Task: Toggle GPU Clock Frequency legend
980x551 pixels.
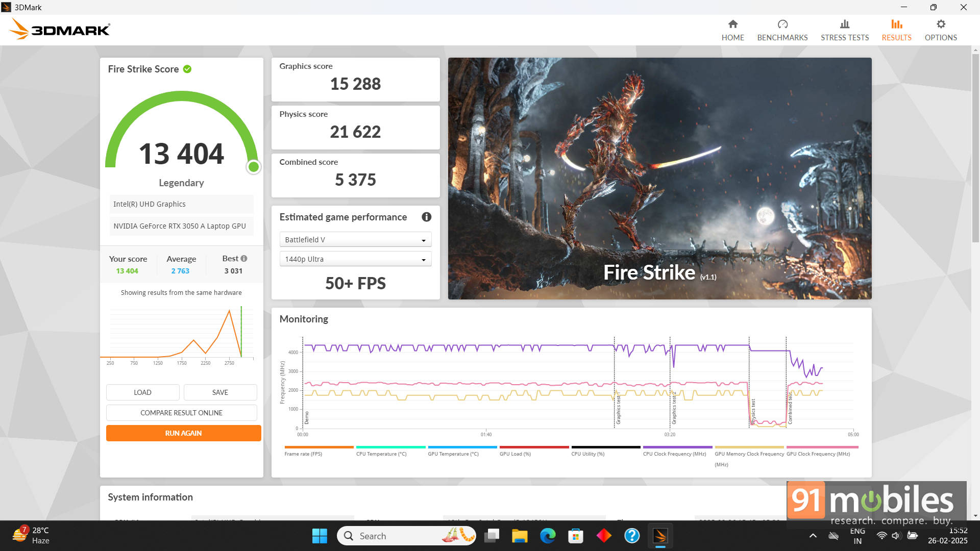Action: [822, 451]
